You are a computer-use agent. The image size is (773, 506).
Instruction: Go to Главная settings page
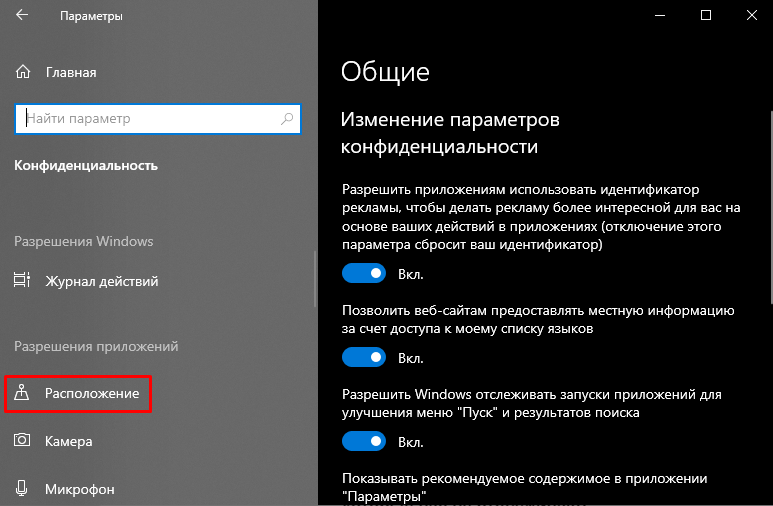click(x=71, y=72)
